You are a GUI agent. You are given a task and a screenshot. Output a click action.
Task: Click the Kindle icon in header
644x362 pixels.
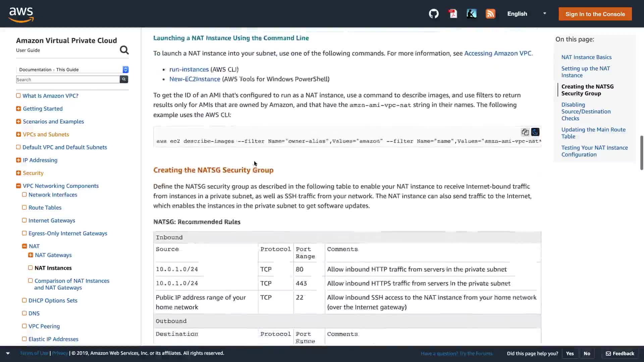click(x=472, y=14)
